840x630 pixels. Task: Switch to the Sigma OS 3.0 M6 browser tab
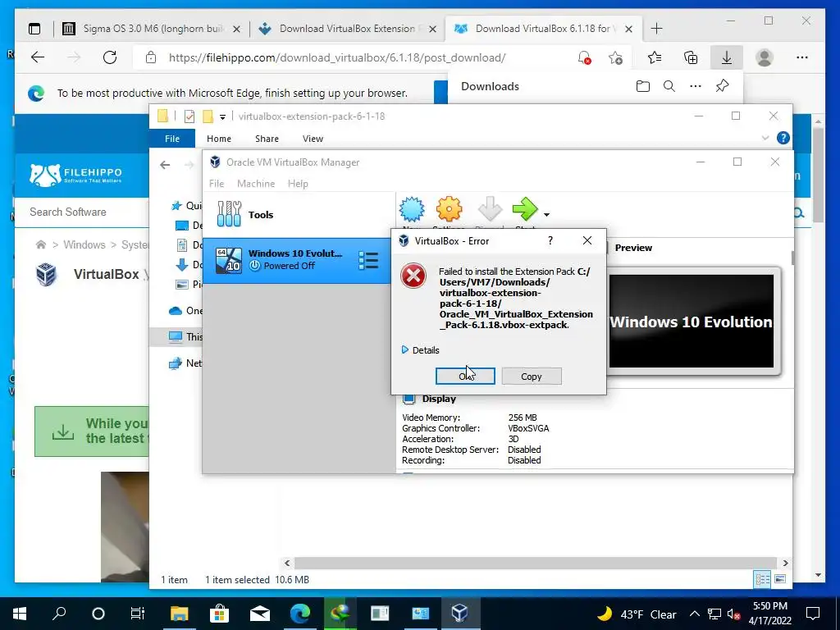(x=151, y=29)
